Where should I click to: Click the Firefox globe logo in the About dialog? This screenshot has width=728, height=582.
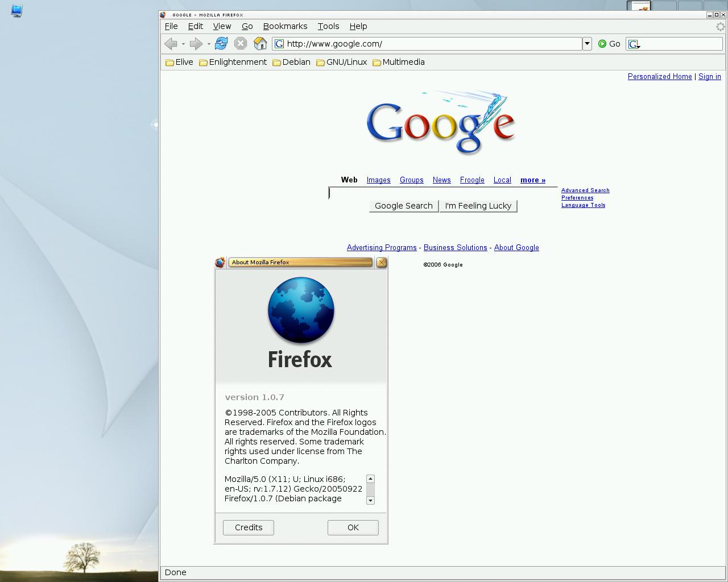click(301, 310)
